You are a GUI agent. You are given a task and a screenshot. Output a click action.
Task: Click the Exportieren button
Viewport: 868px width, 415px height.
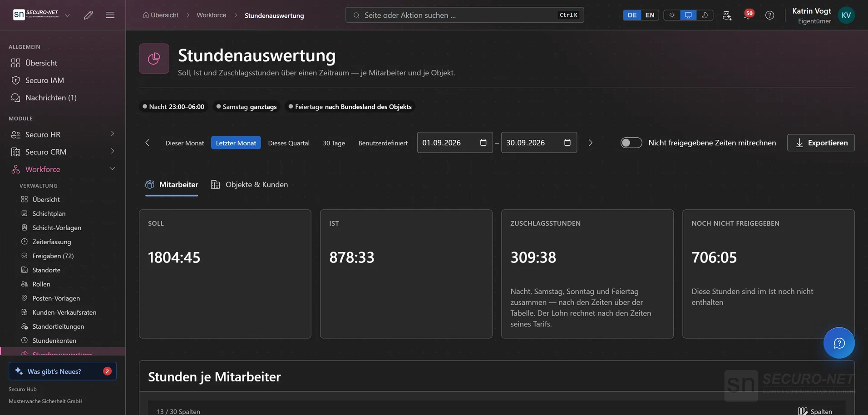(821, 143)
